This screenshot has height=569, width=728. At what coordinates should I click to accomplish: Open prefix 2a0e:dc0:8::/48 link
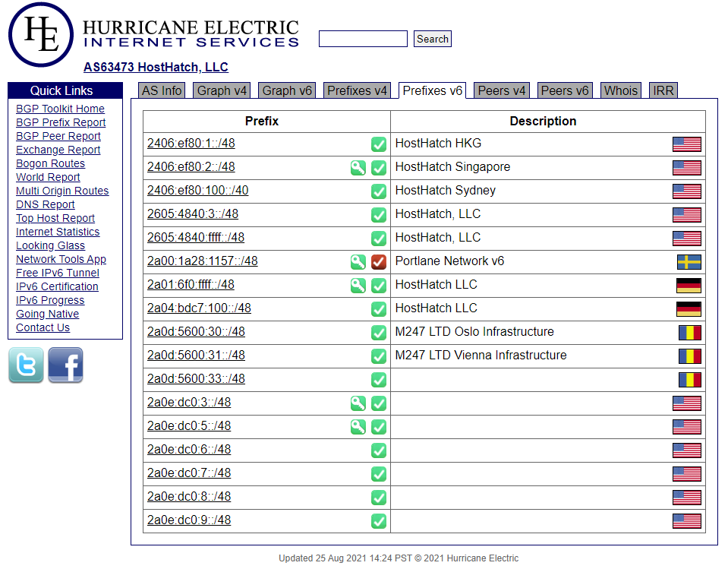[x=189, y=497]
